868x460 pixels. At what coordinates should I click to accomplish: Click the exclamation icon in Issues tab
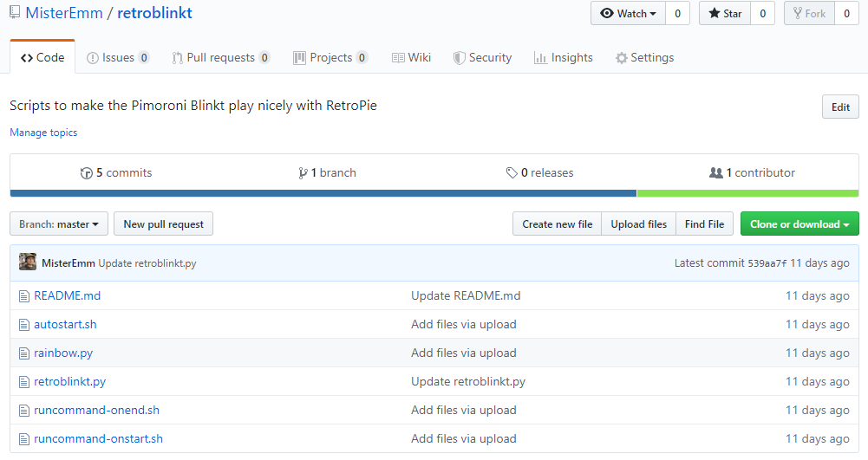(93, 58)
